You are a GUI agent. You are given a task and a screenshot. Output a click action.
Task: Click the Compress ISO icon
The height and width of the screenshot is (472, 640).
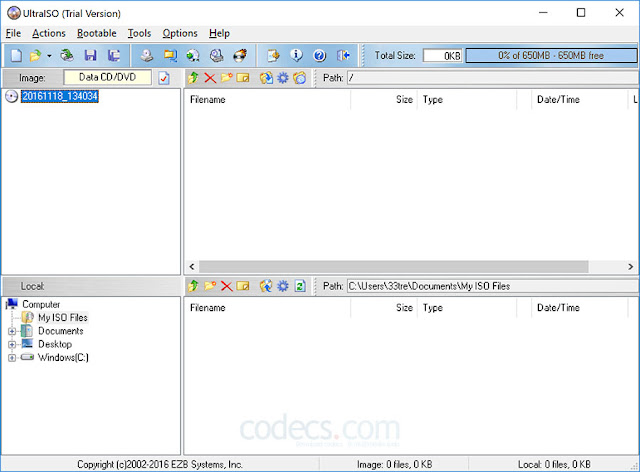tap(170, 55)
